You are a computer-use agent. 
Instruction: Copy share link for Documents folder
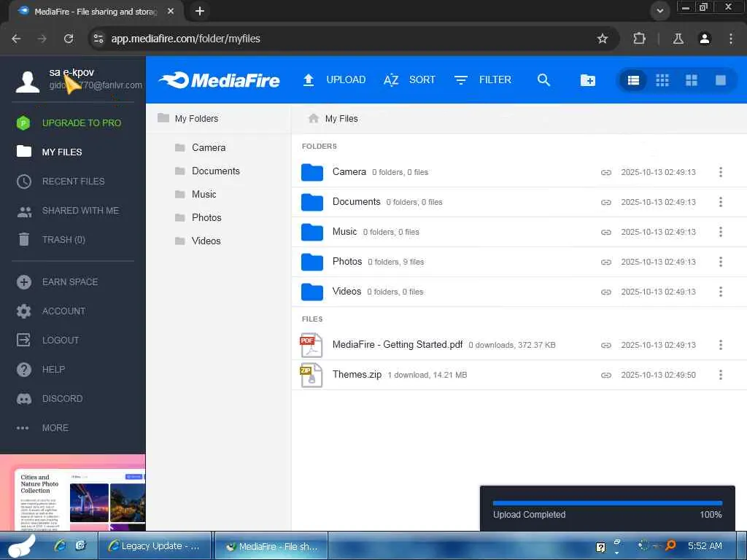coord(606,203)
